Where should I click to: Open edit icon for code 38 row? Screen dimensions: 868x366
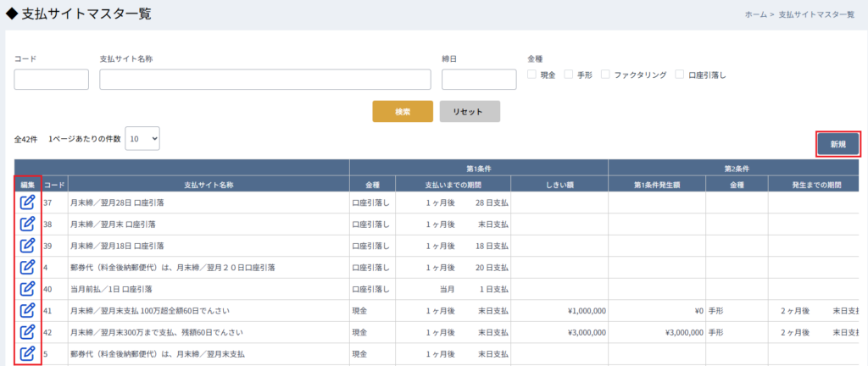(27, 224)
